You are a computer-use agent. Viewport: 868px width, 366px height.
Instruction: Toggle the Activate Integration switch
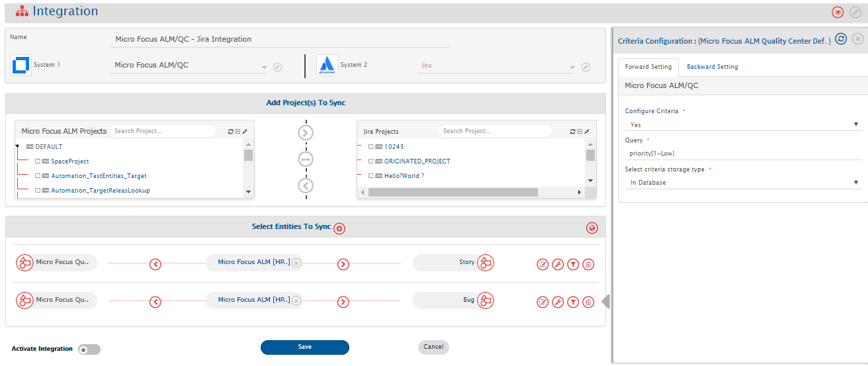tap(89, 349)
